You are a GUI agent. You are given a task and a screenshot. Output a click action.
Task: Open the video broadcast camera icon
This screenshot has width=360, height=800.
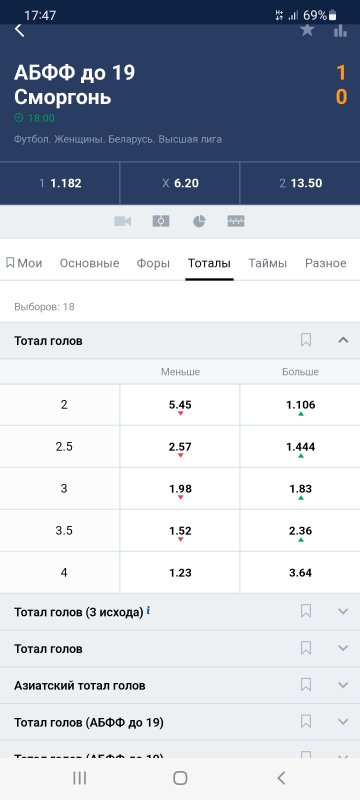[122, 221]
